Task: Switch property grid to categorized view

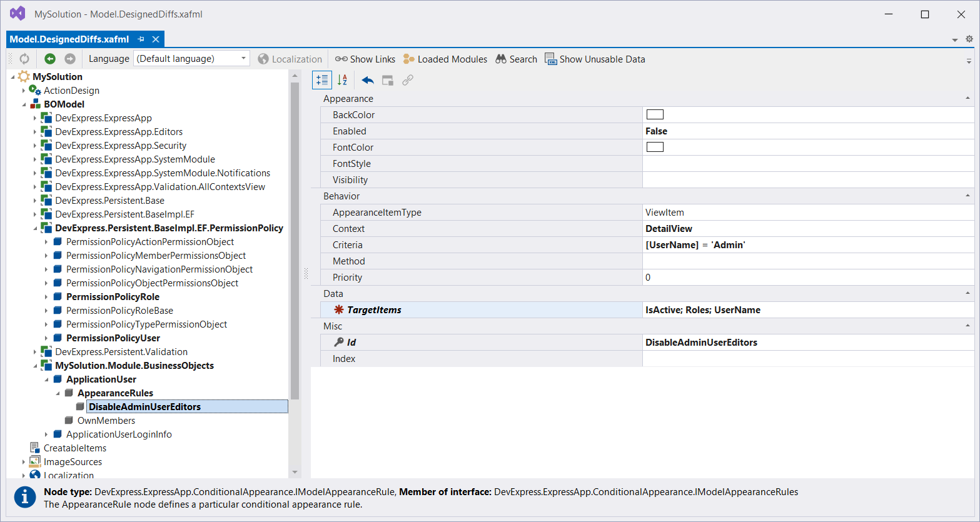Action: point(322,80)
